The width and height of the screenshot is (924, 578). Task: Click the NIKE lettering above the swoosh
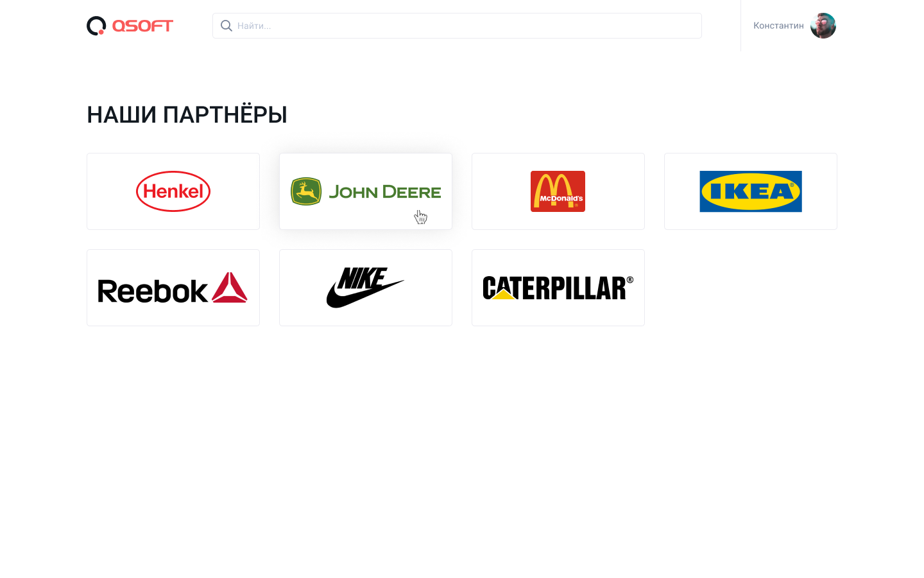tap(363, 279)
